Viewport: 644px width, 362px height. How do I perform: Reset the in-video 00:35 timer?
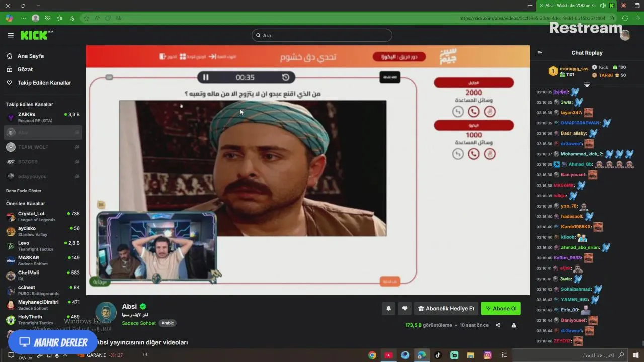(285, 77)
